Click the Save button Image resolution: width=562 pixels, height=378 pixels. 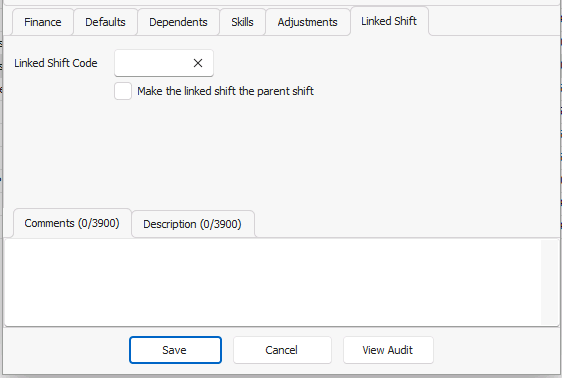175,350
